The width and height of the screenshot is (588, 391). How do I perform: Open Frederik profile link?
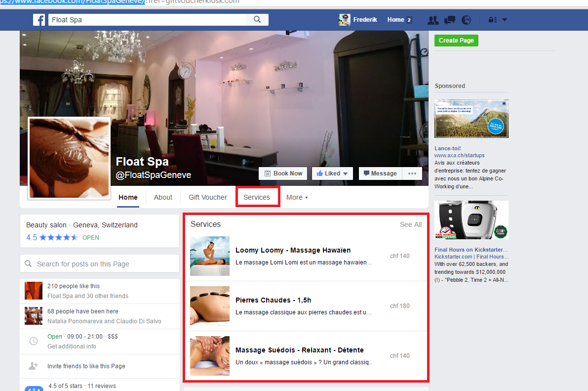coord(365,20)
